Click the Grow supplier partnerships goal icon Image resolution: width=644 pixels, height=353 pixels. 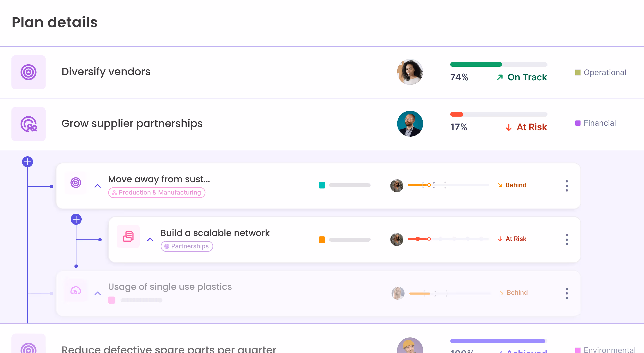point(29,123)
